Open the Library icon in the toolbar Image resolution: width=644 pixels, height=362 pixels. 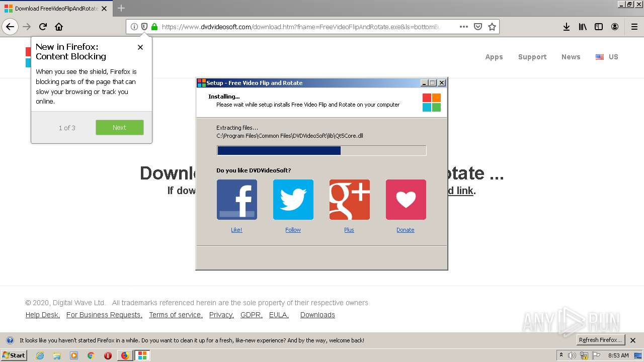(583, 27)
